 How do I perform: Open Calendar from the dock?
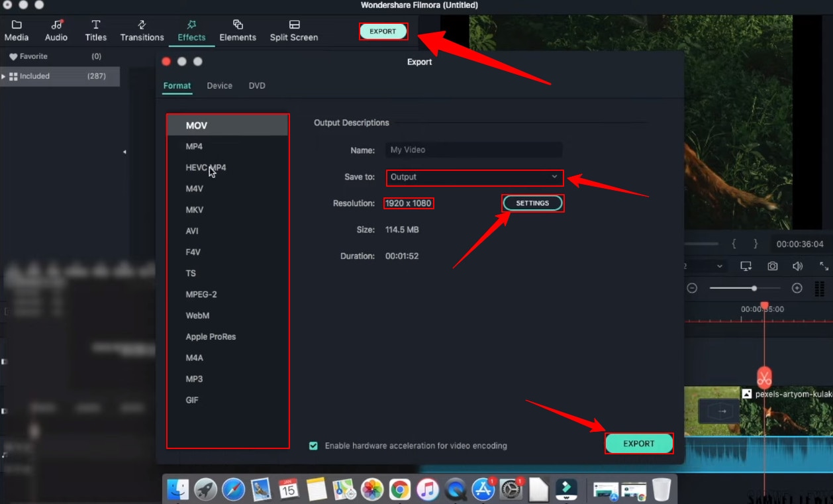tap(289, 489)
